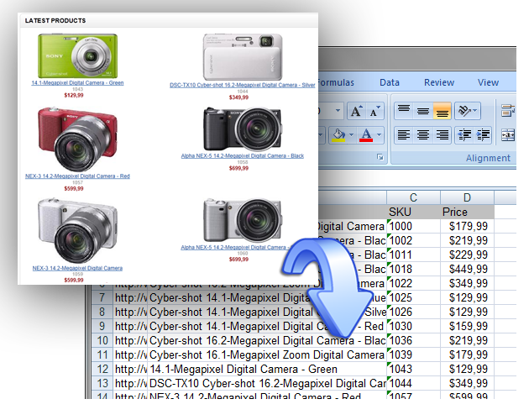The height and width of the screenshot is (420, 529).
Task: Open the Fill Color dropdown arrow
Action: (x=351, y=135)
